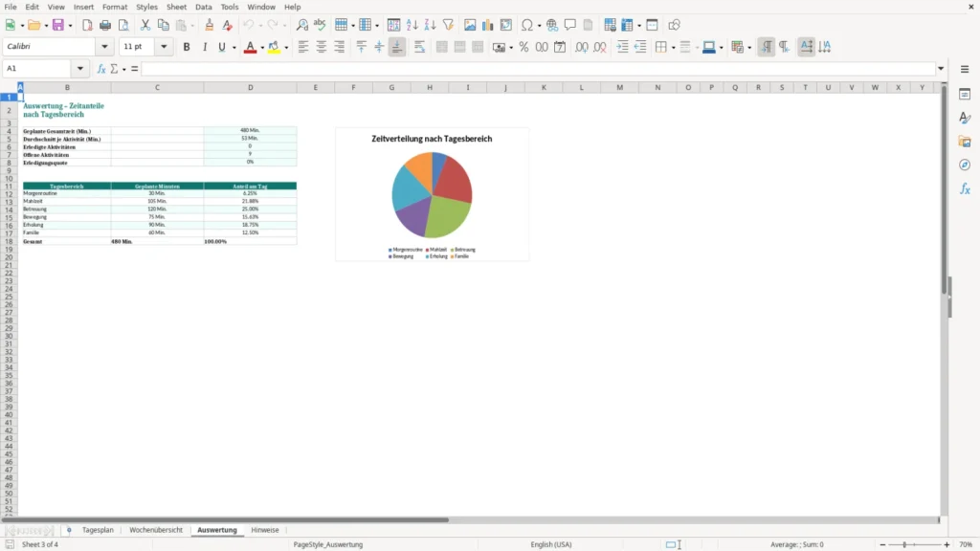
Task: Click PageStyle_Auswertung in the status bar
Action: click(x=328, y=544)
